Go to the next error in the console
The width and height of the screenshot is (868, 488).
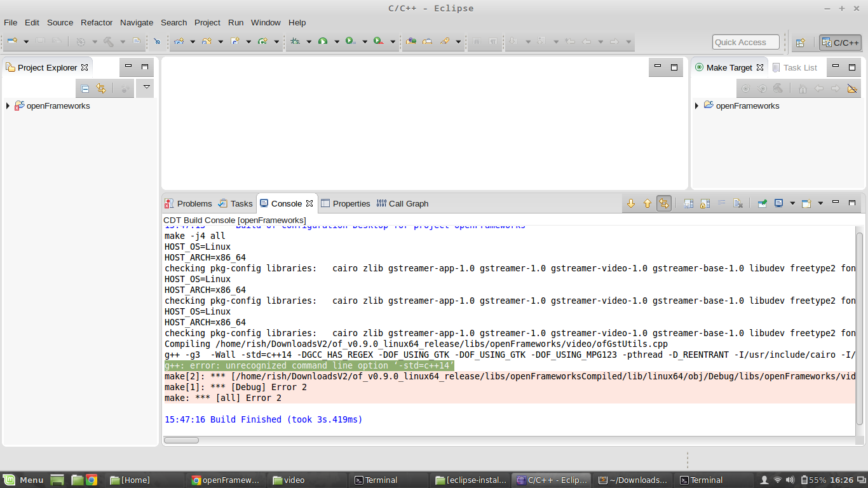[x=631, y=203]
